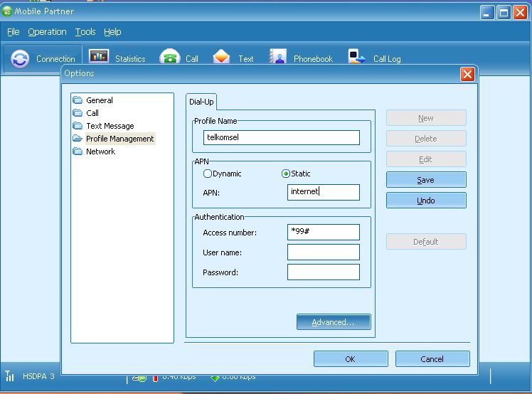Select the Dynamic APN radio button
Viewport: 532px width, 394px height.
207,174
